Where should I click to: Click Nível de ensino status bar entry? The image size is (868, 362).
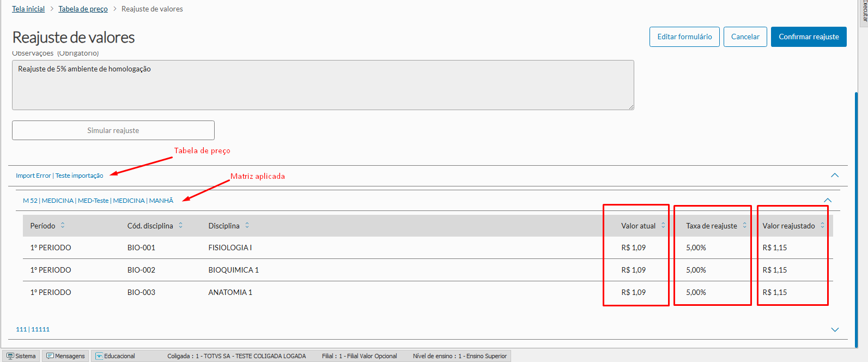pyautogui.click(x=459, y=356)
